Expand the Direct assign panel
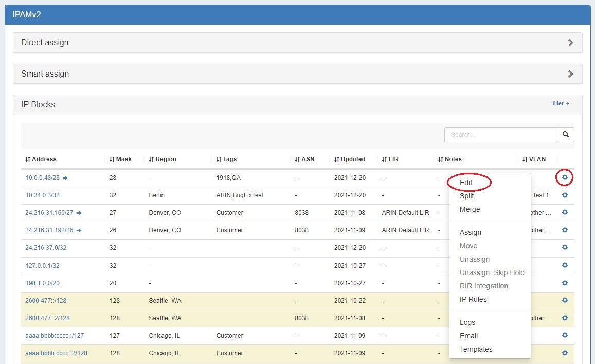Screen dimensions: 595x364 [x=570, y=43]
